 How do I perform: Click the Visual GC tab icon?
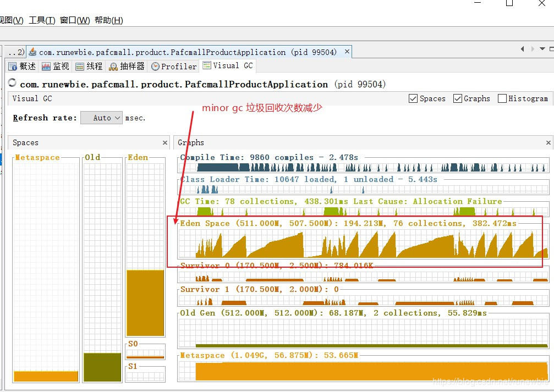coord(207,65)
